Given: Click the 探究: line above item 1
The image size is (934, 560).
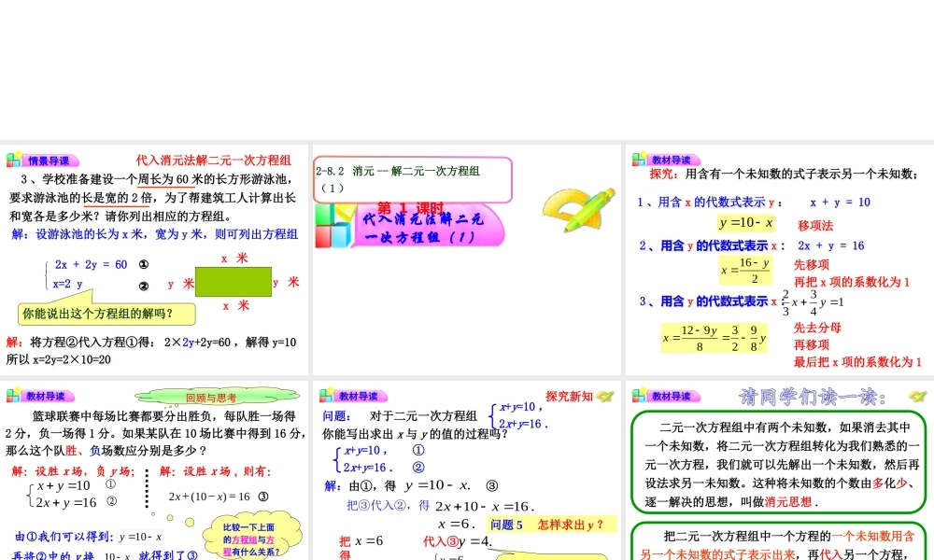Looking at the screenshot, I should click(x=784, y=174).
